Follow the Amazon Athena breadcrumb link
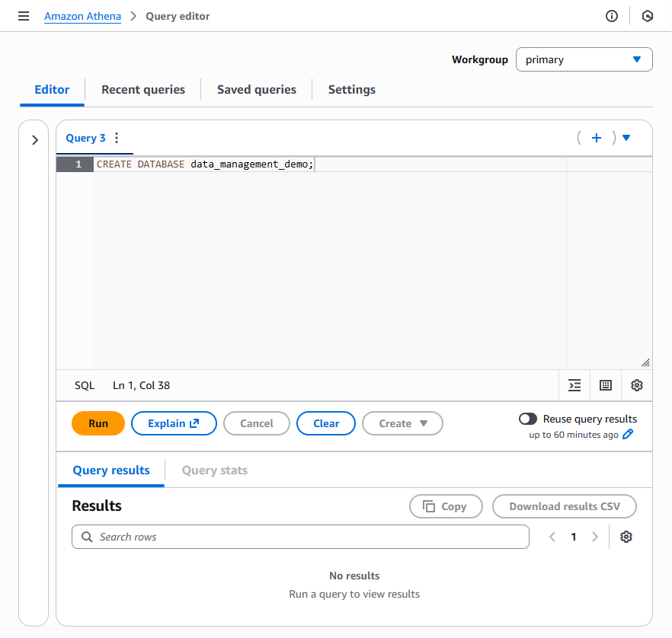 pyautogui.click(x=82, y=16)
